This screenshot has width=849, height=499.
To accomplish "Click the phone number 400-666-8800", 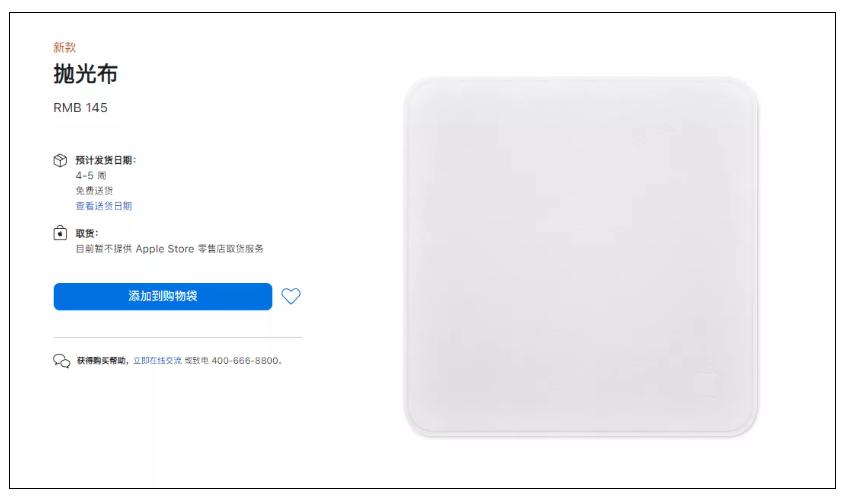I will 245,360.
